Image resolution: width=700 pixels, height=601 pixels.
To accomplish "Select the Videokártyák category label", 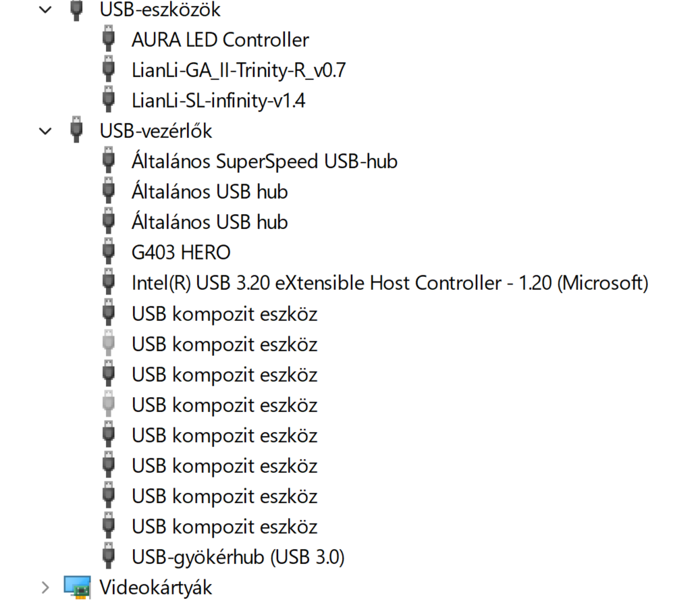I will coord(155,587).
